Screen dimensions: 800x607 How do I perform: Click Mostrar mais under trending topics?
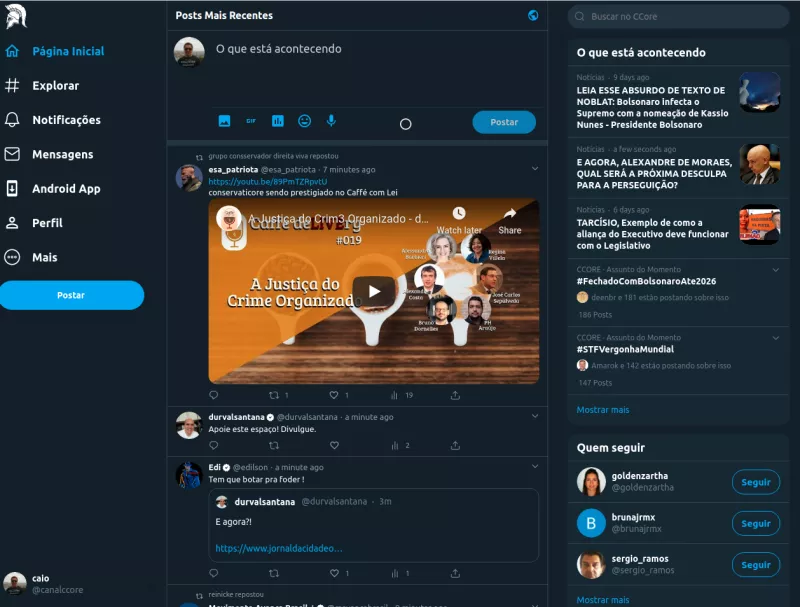[603, 410]
